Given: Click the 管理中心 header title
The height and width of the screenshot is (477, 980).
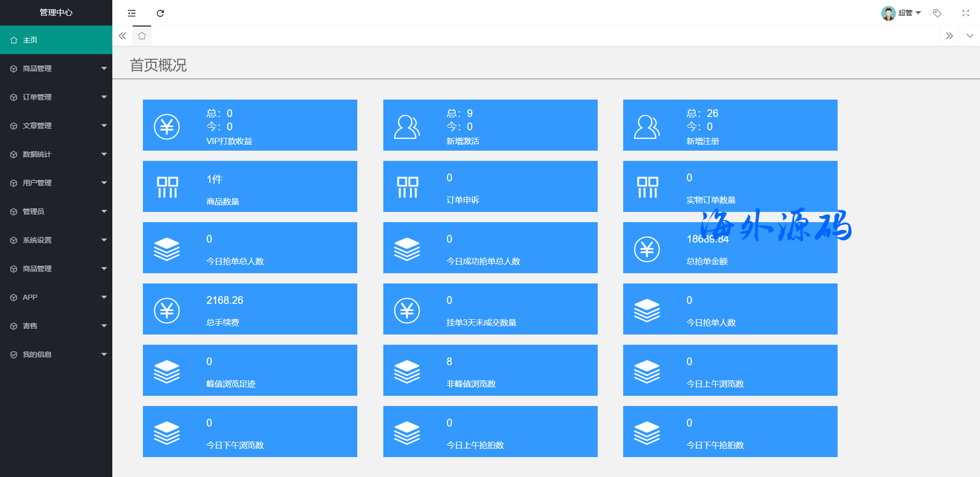Looking at the screenshot, I should (x=56, y=13).
